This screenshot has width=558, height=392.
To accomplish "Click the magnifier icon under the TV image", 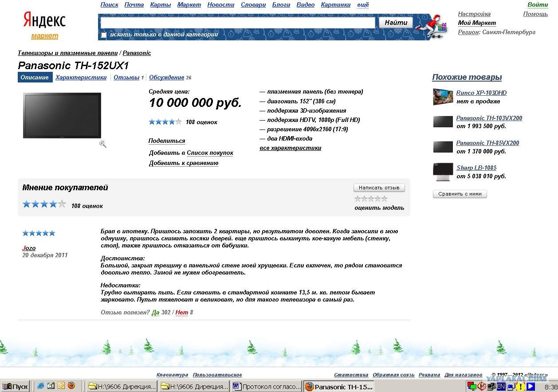I will click(103, 144).
